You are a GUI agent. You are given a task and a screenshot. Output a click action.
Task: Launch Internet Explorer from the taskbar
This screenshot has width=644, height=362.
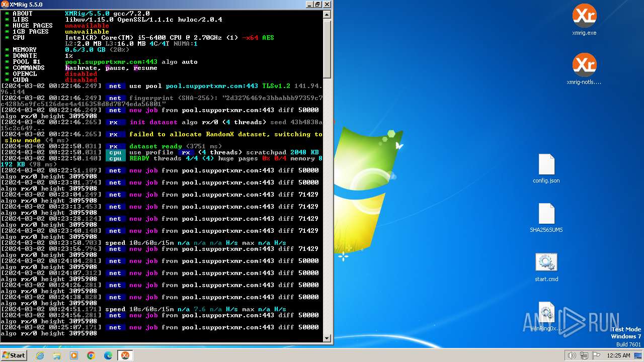click(40, 355)
